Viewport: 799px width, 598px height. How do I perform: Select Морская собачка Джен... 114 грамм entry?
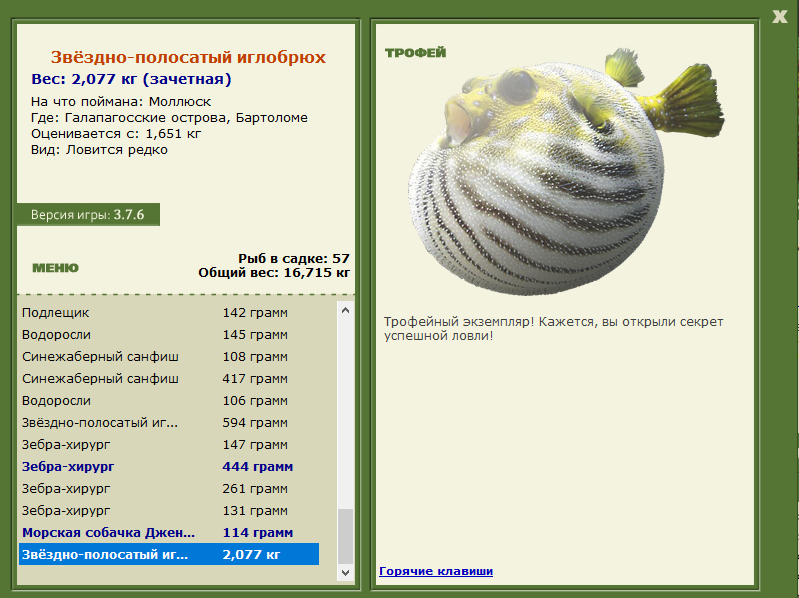coord(169,532)
